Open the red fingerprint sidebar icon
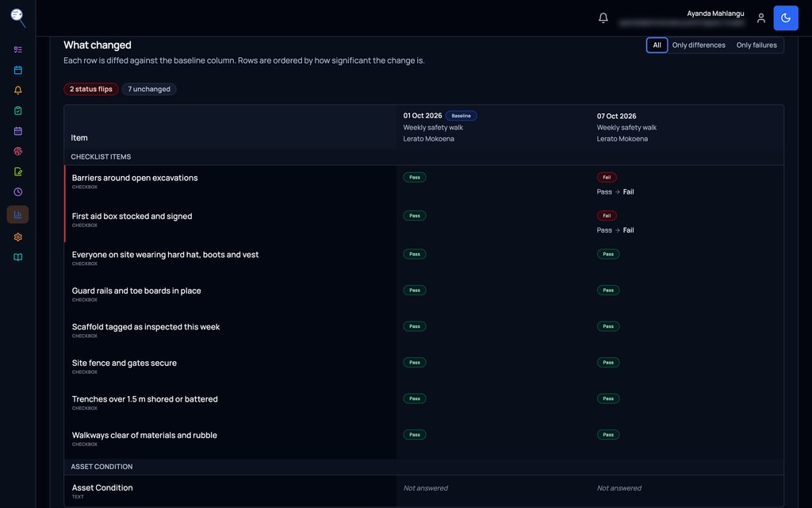 point(17,152)
